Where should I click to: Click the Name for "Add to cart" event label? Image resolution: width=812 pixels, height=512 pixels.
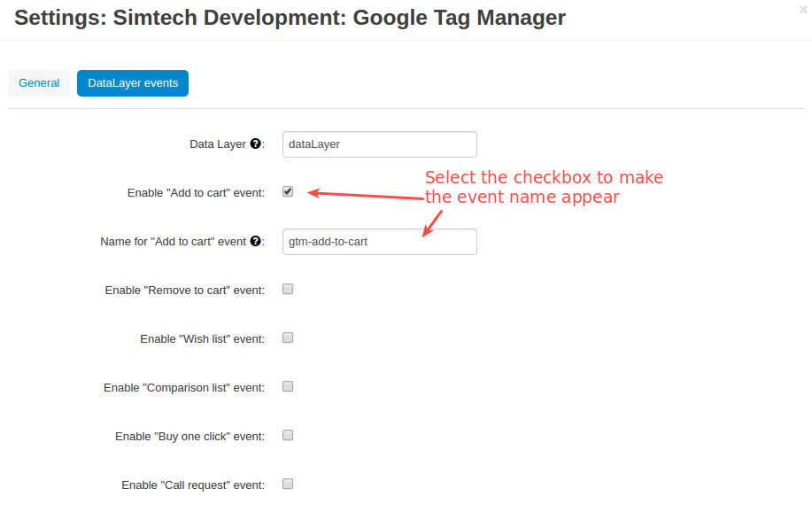coord(173,242)
